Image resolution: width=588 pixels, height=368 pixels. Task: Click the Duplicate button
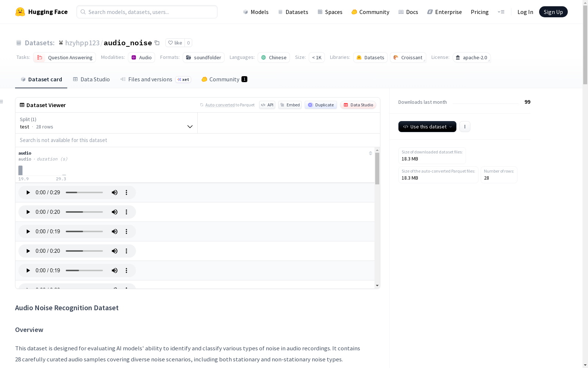[x=321, y=105]
